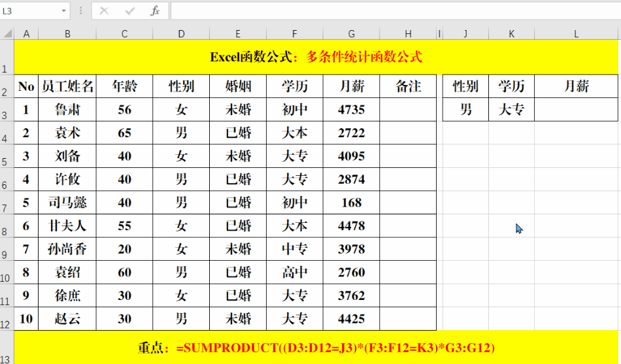Click the formula bar options dots handle
Screen dimensions: 621x364
click(x=81, y=11)
